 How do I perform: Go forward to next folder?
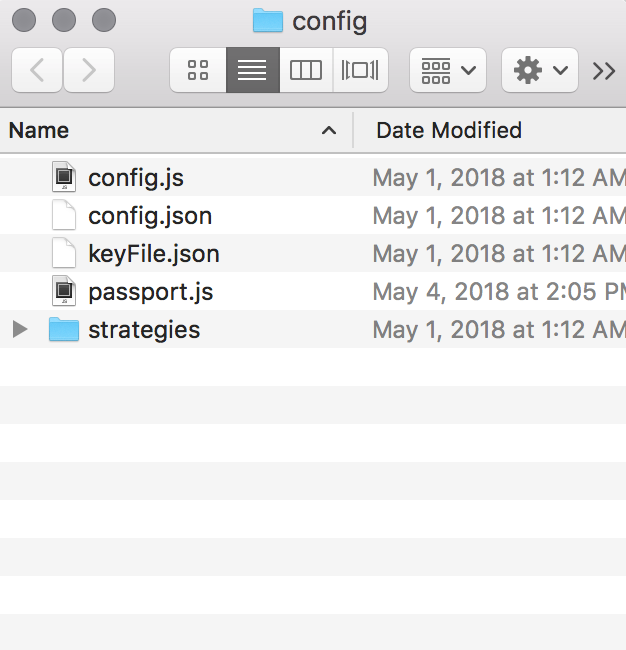[89, 70]
